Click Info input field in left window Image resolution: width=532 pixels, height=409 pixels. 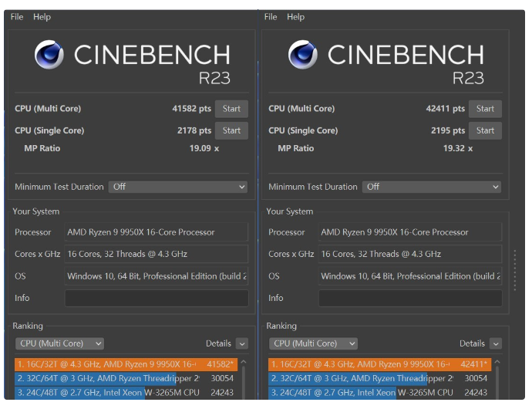(x=157, y=298)
